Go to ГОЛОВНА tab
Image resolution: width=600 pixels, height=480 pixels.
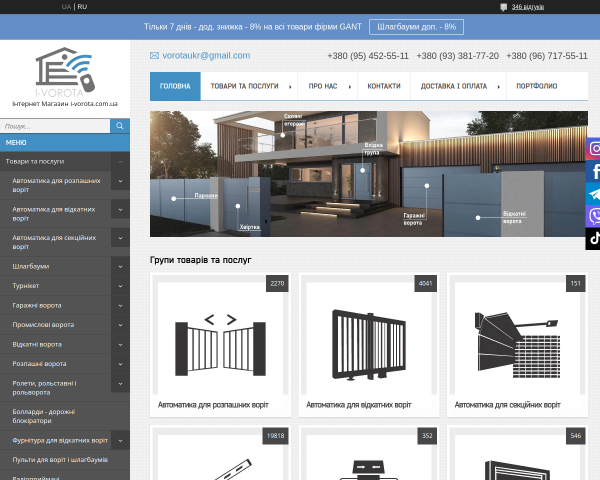(x=175, y=86)
